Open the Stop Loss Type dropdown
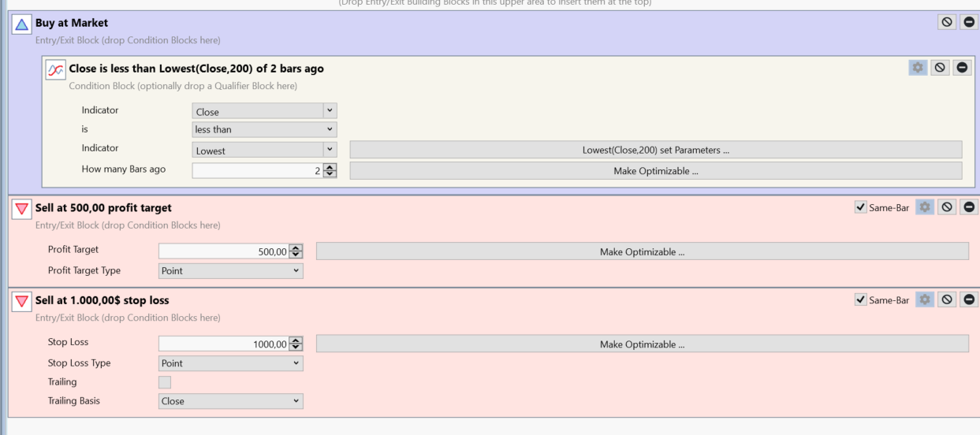Screen dimensions: 980x435 pyautogui.click(x=231, y=363)
